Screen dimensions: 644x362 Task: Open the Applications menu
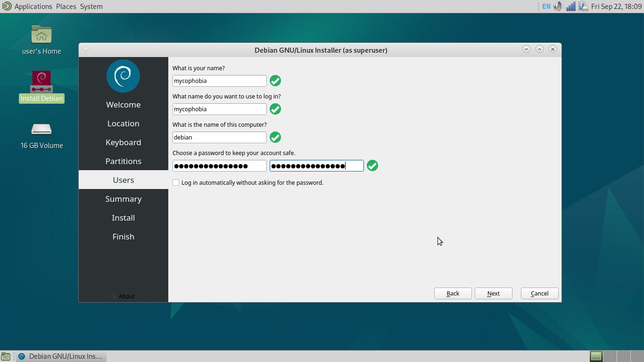[33, 7]
